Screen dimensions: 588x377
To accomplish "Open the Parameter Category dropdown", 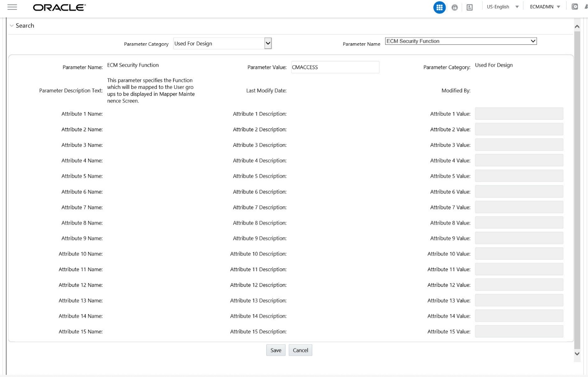I will 223,43.
